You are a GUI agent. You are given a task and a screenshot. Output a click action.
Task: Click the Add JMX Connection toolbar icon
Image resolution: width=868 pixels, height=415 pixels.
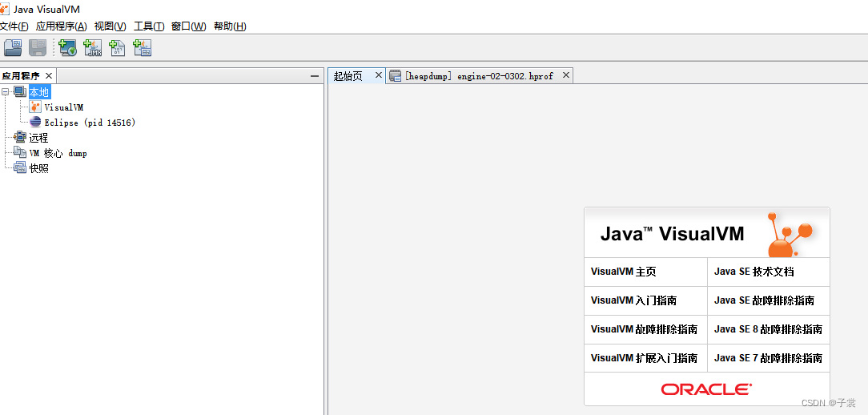tap(92, 48)
